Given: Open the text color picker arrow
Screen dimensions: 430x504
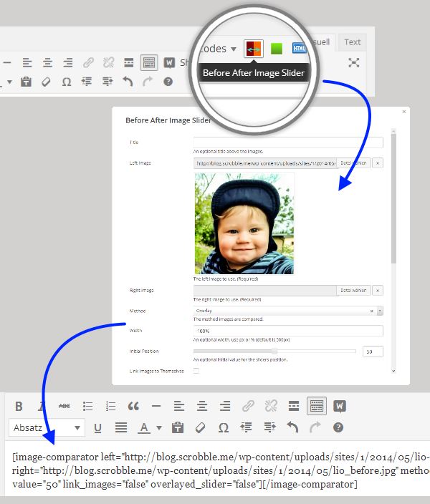Looking at the screenshot, I should 159,428.
